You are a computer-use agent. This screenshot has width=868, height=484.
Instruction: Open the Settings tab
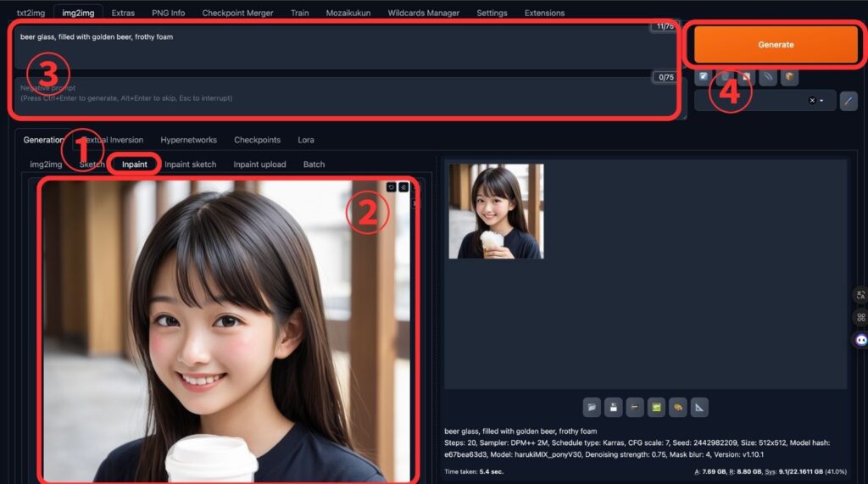coord(492,13)
